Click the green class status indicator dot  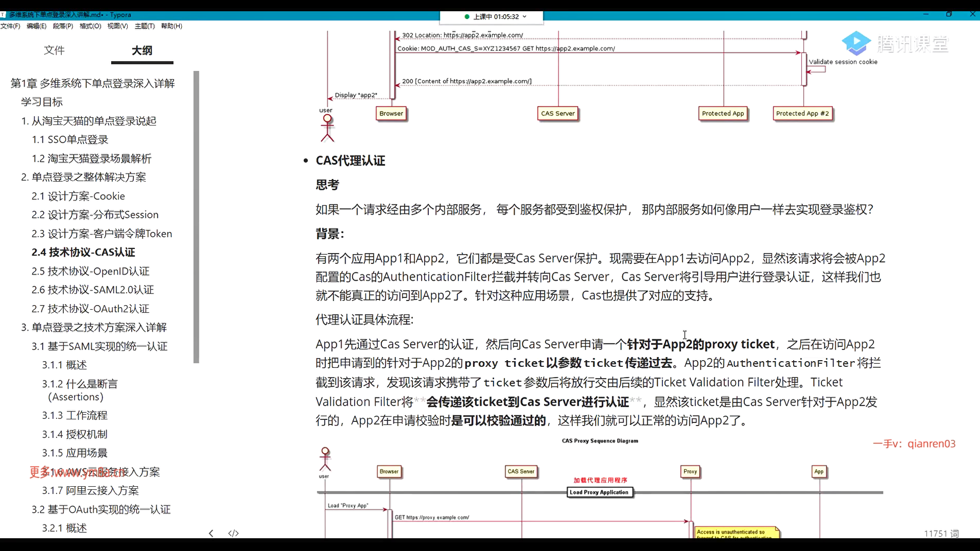[x=467, y=17]
